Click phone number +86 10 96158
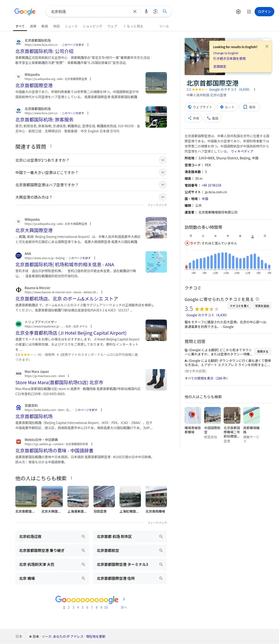This screenshot has width=279, height=644. click(211, 185)
